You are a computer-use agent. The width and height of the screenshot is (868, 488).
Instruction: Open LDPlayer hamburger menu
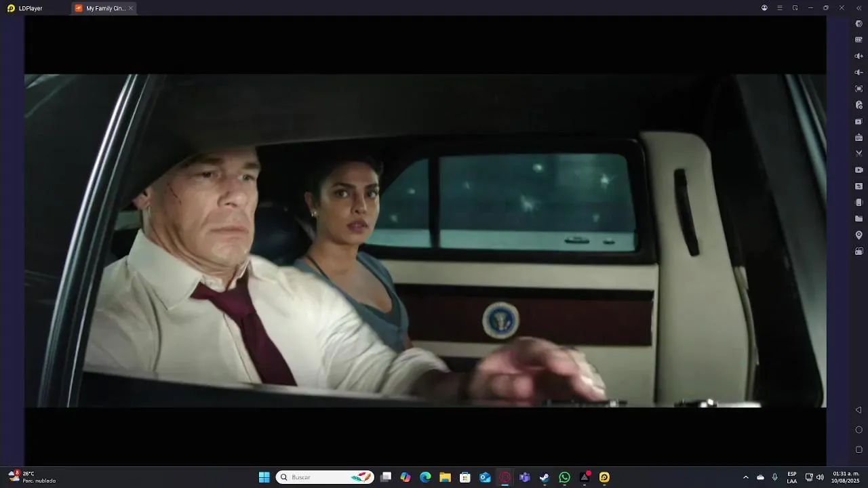[780, 8]
